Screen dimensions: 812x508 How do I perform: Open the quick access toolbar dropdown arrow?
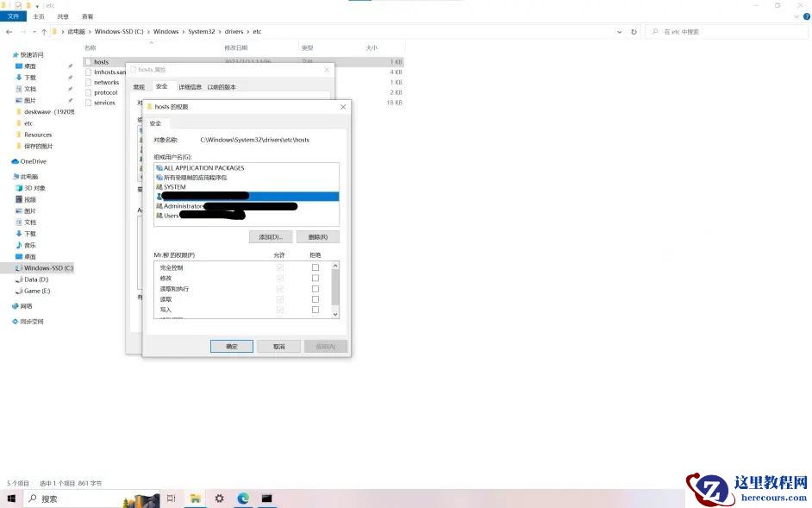click(37, 6)
